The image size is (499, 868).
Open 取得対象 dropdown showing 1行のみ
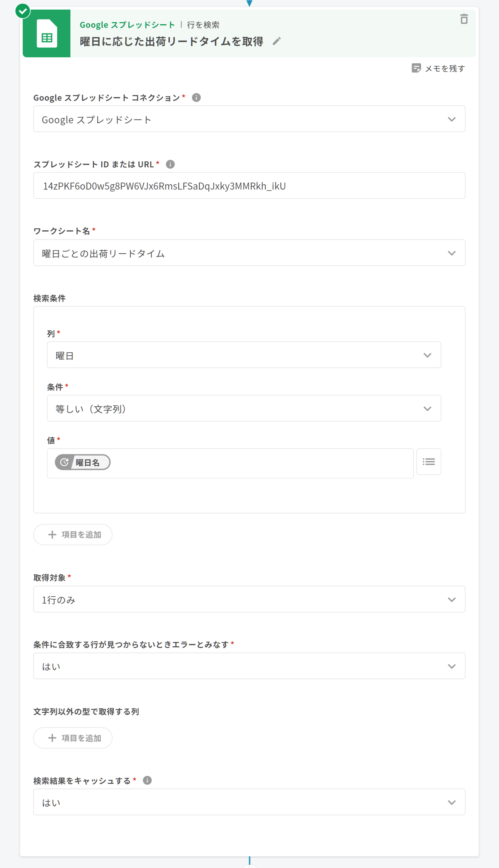(249, 599)
